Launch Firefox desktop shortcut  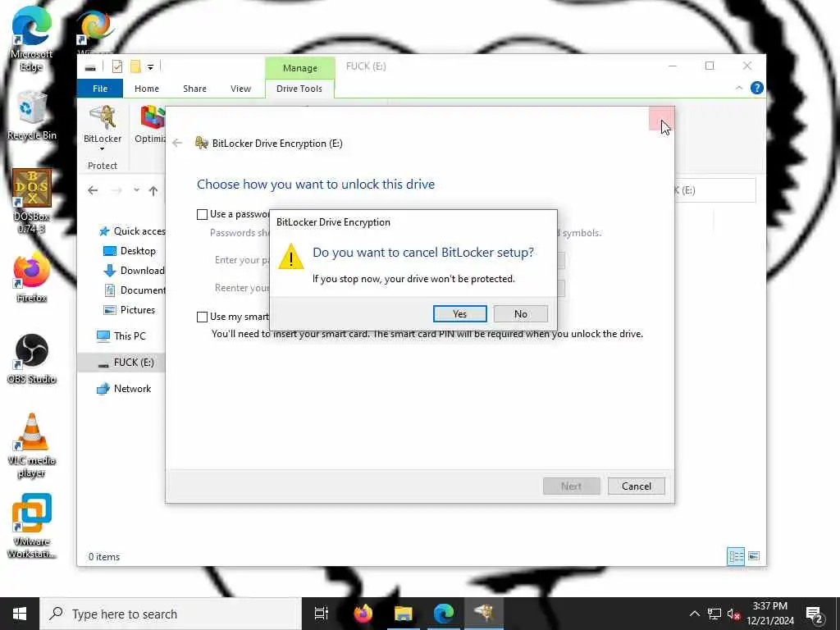tap(32, 279)
